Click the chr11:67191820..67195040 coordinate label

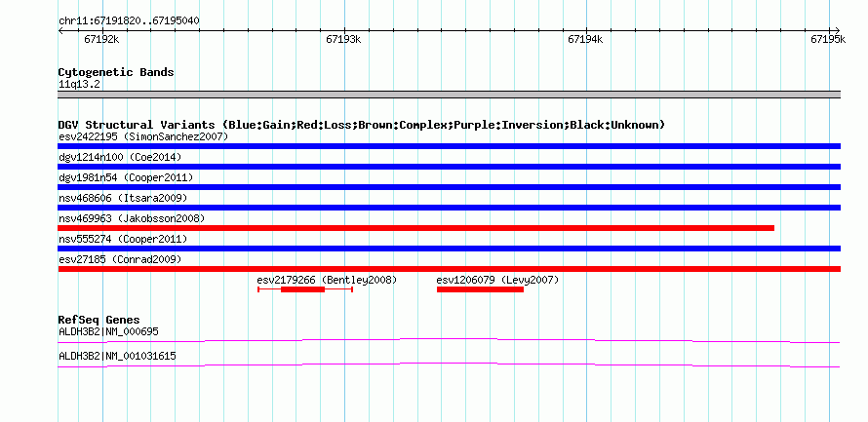tap(129, 21)
